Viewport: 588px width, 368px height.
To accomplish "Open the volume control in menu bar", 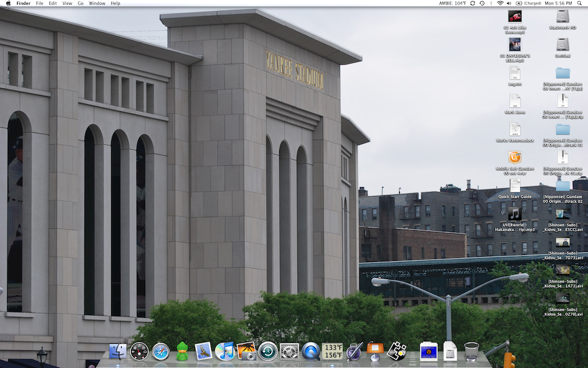I will (509, 3).
